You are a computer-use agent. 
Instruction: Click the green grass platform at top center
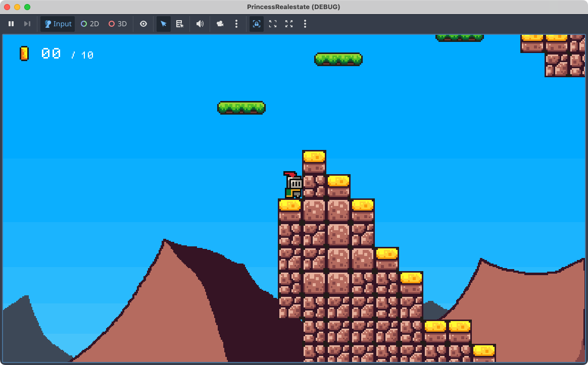[x=338, y=59]
